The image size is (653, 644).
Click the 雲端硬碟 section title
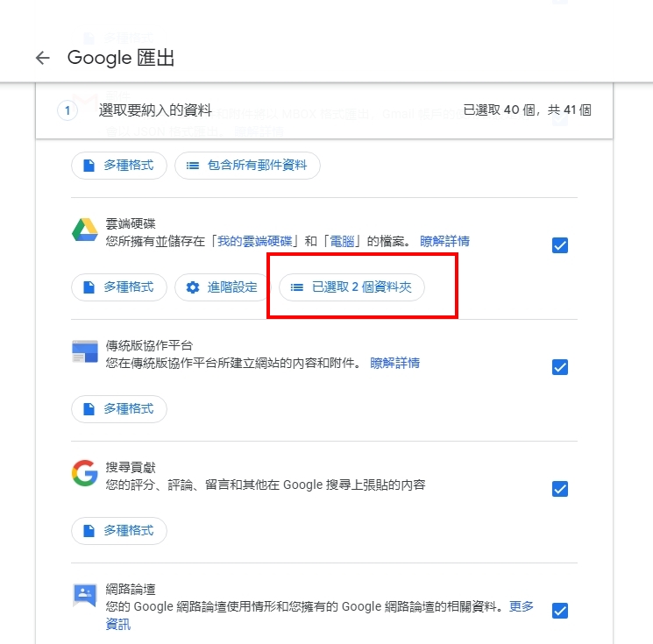point(131,223)
